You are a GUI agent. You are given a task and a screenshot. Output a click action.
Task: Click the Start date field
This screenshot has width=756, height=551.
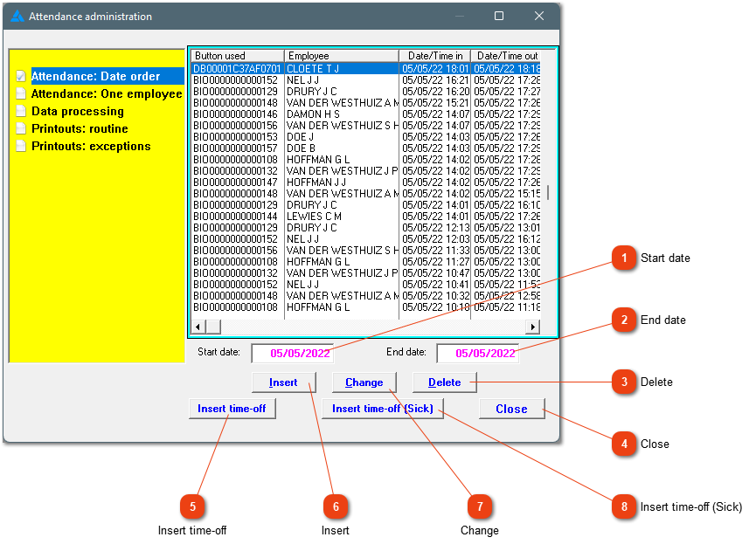point(293,354)
